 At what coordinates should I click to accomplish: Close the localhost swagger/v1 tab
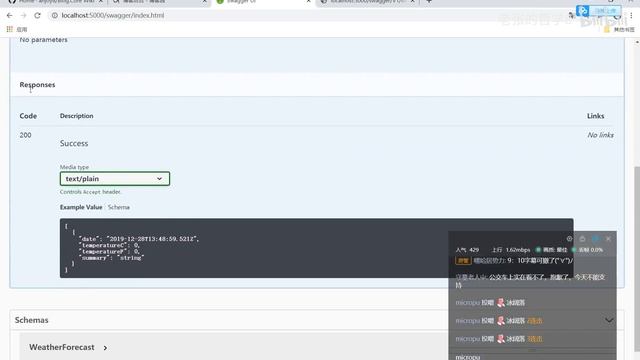413,2
